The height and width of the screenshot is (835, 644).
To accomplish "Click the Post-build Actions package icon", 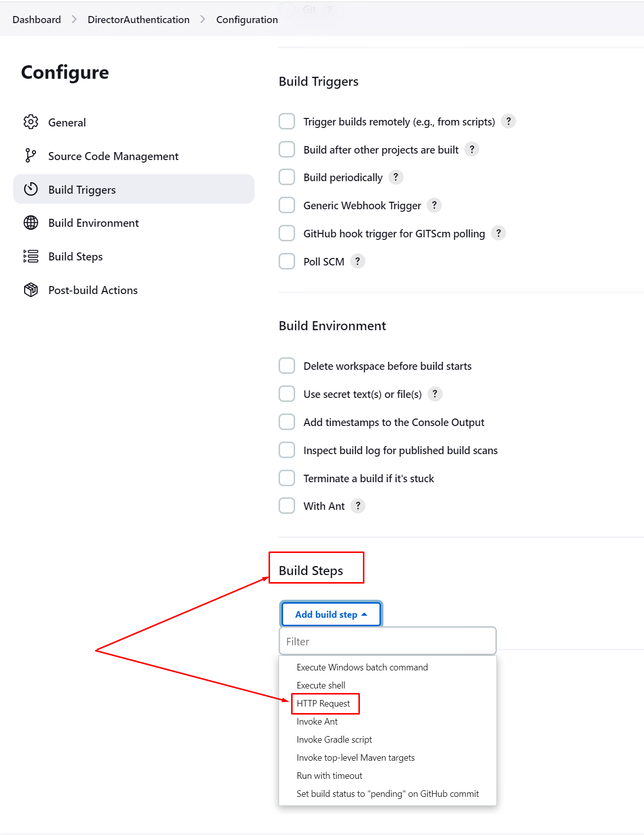I will point(31,290).
